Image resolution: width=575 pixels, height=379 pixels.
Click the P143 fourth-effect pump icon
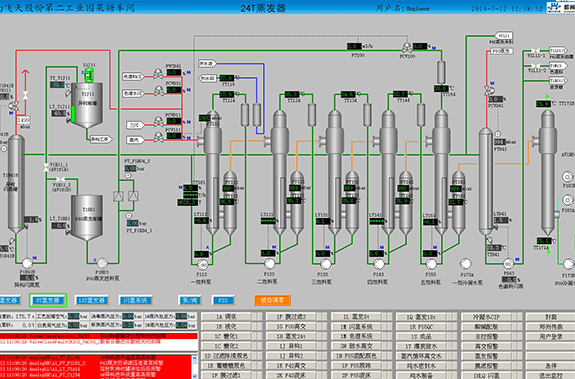379,264
